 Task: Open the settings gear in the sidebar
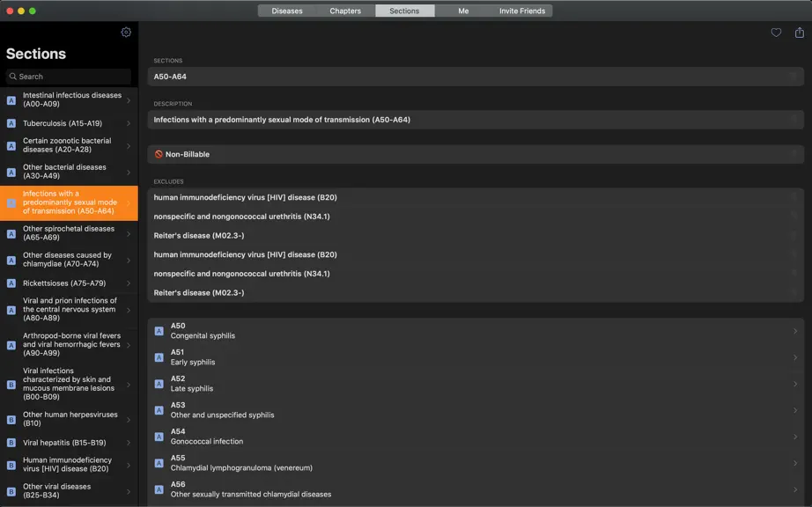[x=126, y=32]
